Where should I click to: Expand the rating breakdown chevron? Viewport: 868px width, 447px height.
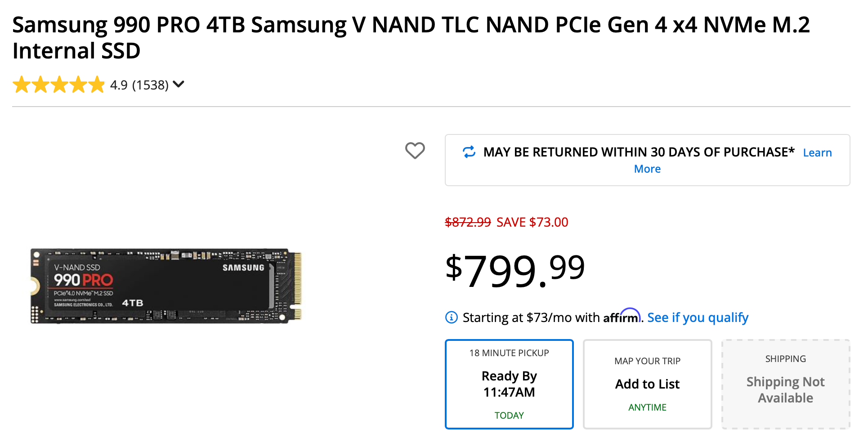pos(179,84)
